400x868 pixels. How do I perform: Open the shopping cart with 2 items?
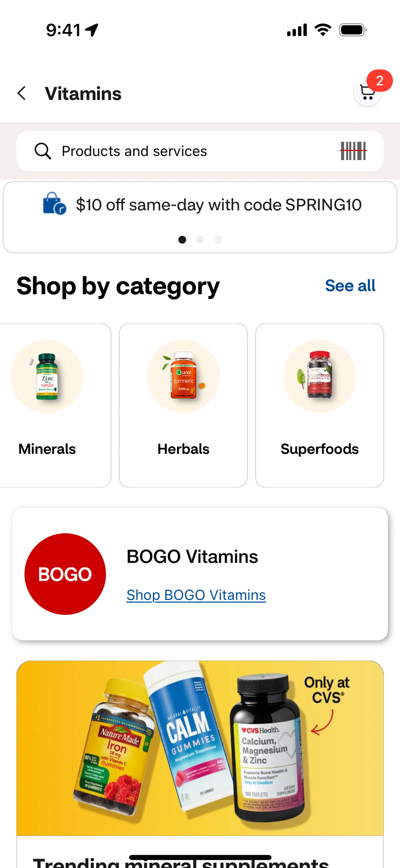(367, 92)
